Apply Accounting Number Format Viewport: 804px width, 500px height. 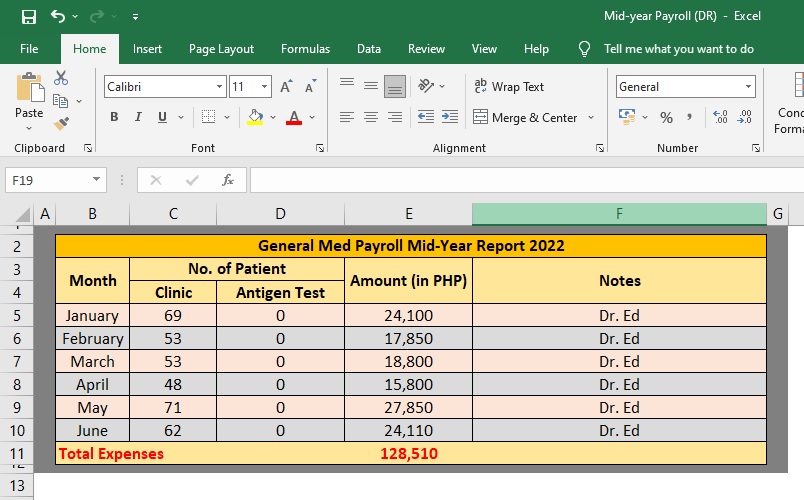[627, 117]
